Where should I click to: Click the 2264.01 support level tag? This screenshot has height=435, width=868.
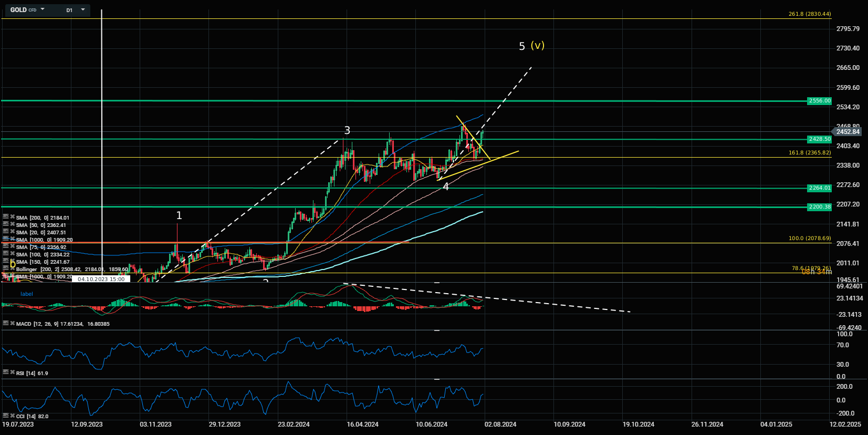[819, 188]
